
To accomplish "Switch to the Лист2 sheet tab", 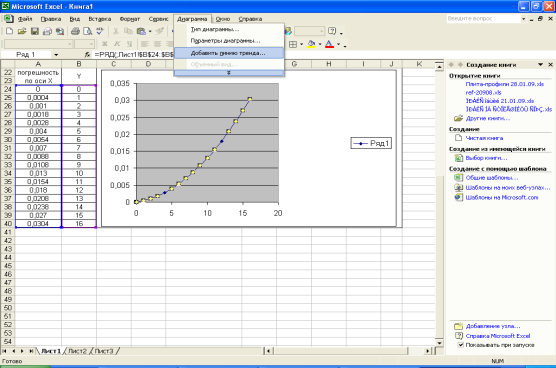I will click(77, 351).
